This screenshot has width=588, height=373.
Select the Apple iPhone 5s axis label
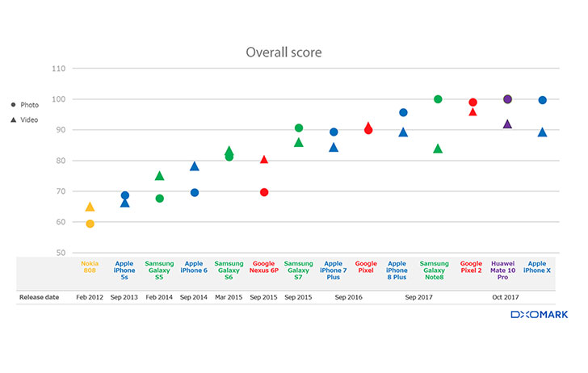(124, 270)
